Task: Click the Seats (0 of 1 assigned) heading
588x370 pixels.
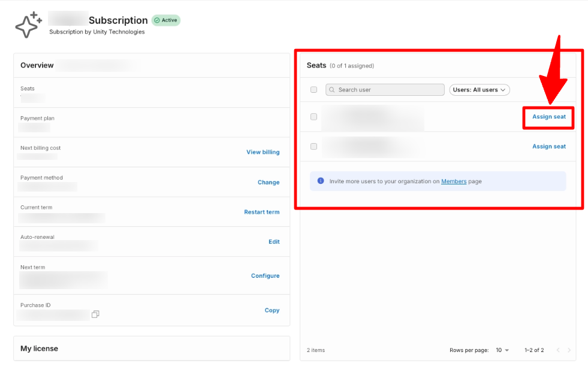Action: pos(340,65)
